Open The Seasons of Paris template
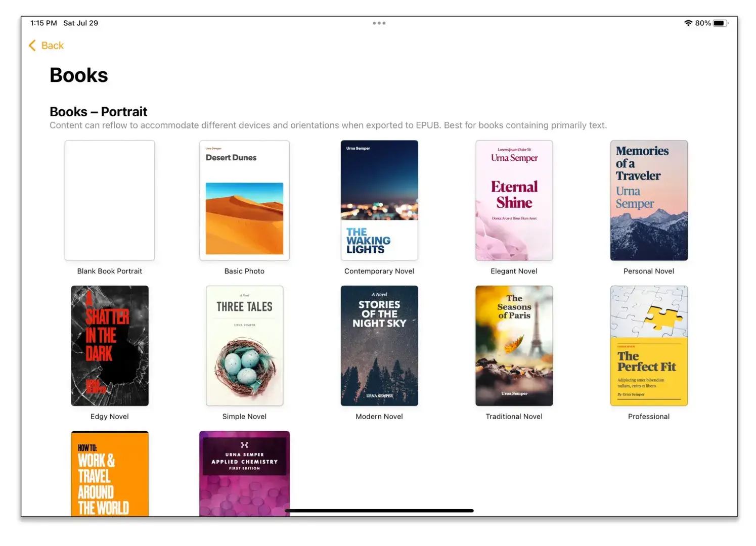 pos(514,346)
